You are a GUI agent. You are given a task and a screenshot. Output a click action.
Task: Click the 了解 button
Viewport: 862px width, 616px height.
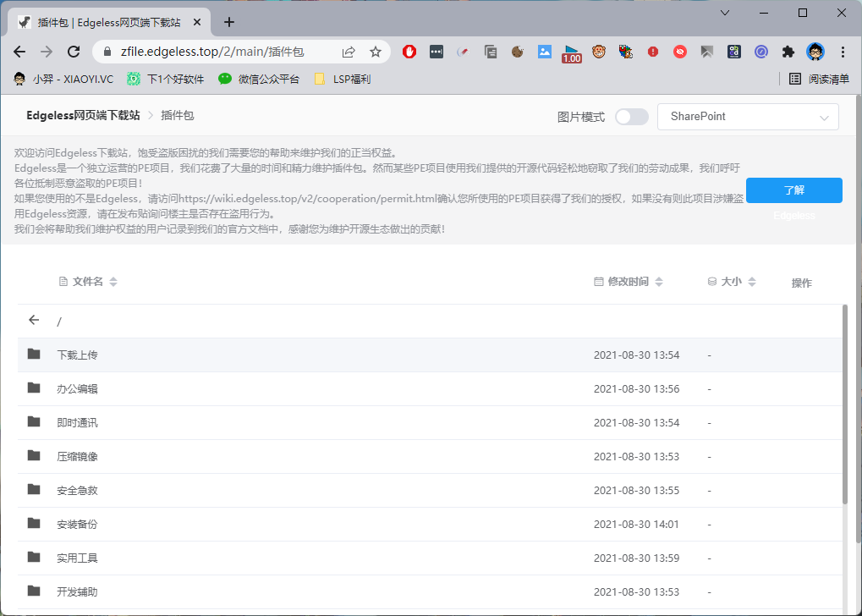pyautogui.click(x=793, y=190)
